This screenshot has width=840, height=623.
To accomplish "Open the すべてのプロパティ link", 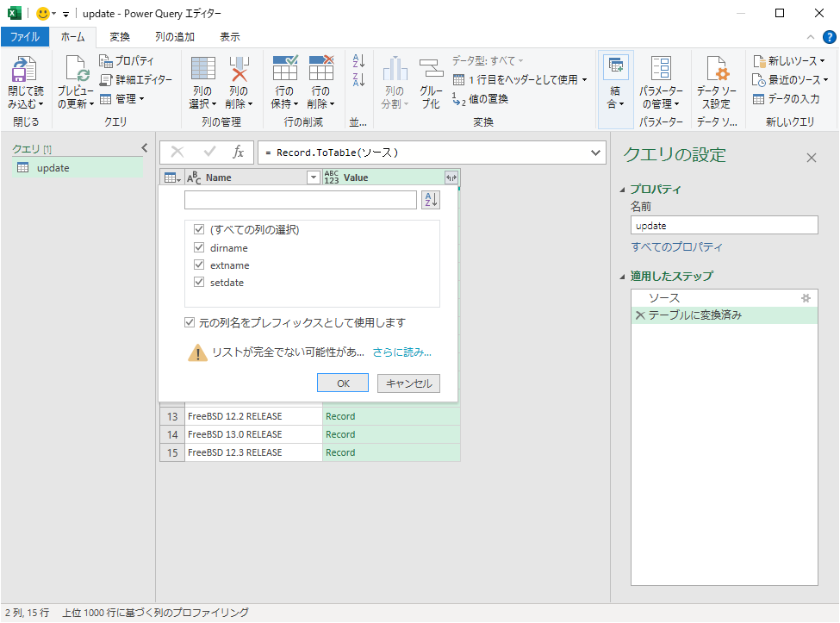I will point(676,247).
